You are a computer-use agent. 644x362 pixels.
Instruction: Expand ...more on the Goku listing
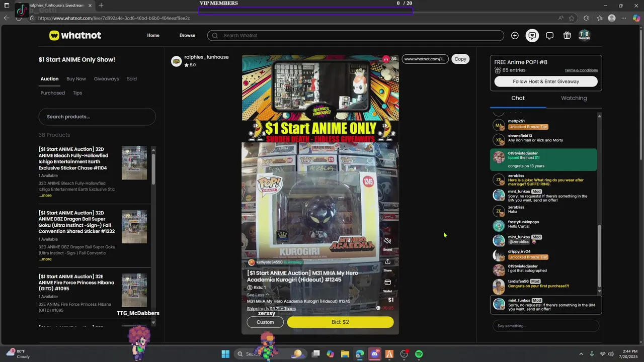tap(45, 259)
